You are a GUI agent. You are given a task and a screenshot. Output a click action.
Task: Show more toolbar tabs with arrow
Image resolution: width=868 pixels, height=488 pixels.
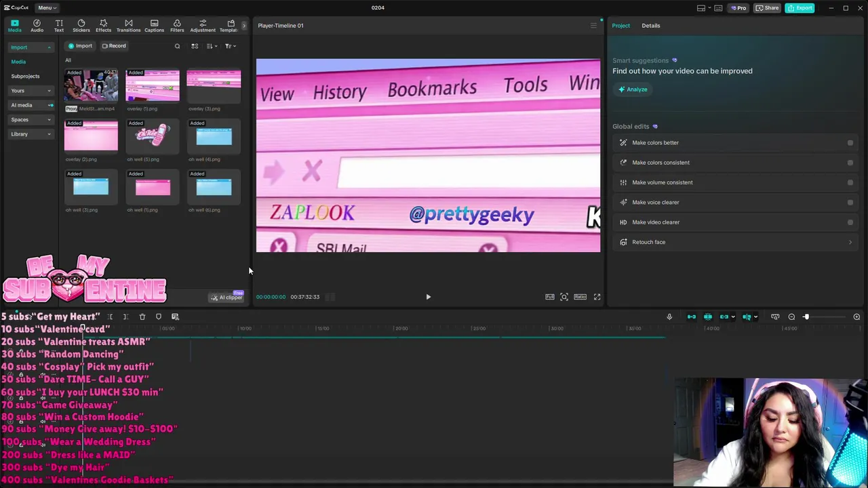(243, 26)
